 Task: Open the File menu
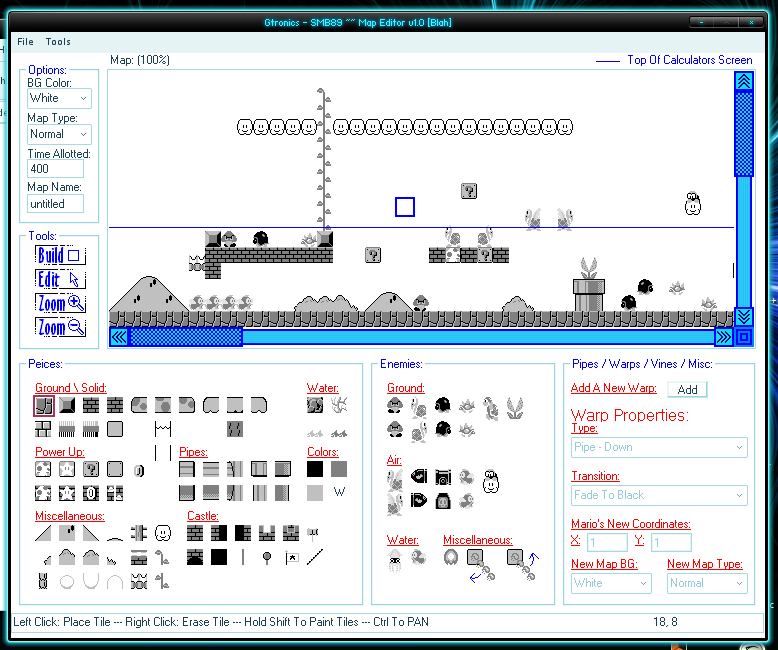[x=25, y=42]
